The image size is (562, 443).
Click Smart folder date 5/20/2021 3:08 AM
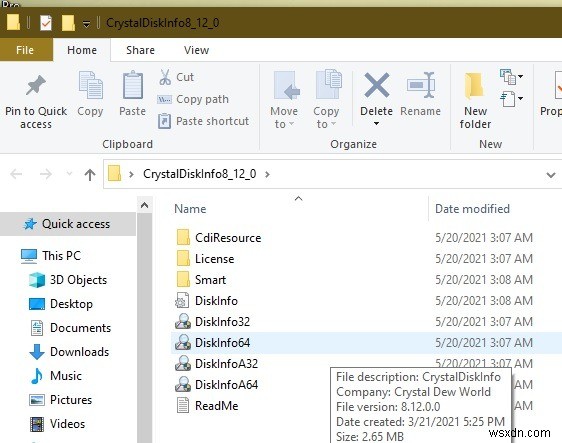(484, 280)
